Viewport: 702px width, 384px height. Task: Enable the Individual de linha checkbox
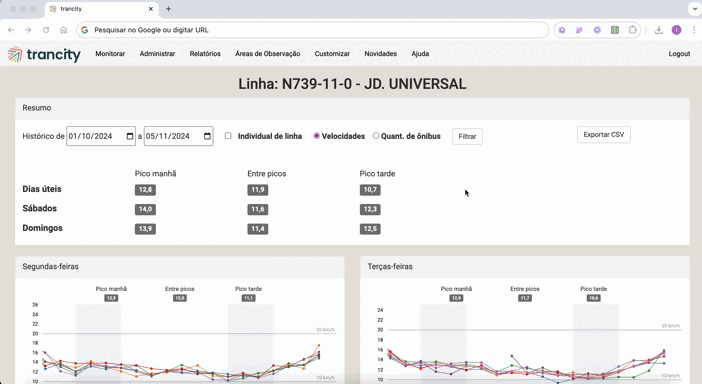click(228, 136)
